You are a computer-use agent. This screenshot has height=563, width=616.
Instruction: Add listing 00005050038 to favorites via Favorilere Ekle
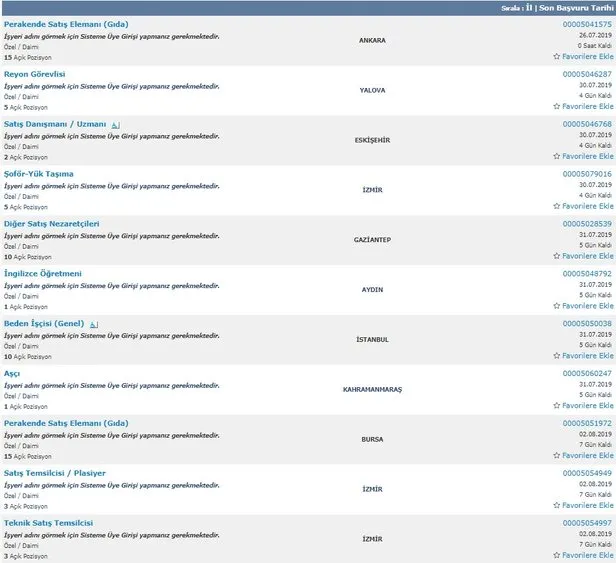pyautogui.click(x=588, y=357)
